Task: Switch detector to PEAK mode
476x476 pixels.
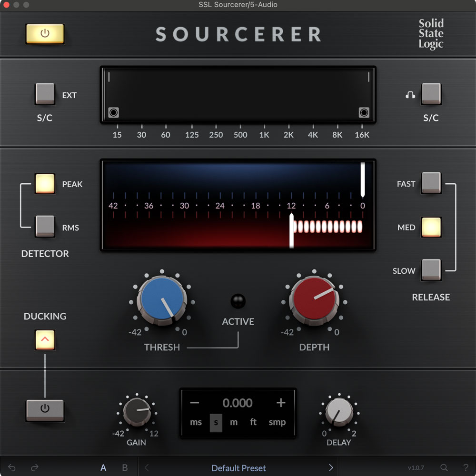Action: pyautogui.click(x=45, y=183)
